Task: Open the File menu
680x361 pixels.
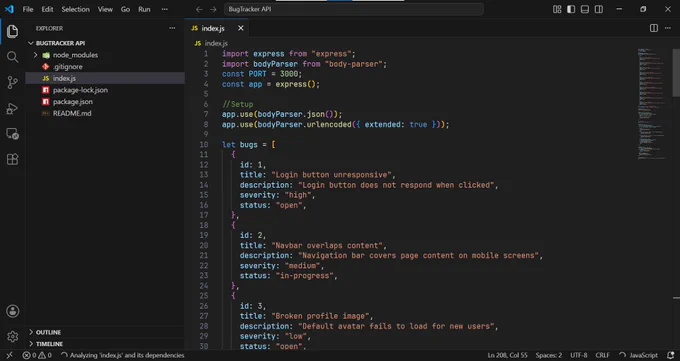Action: [28, 9]
